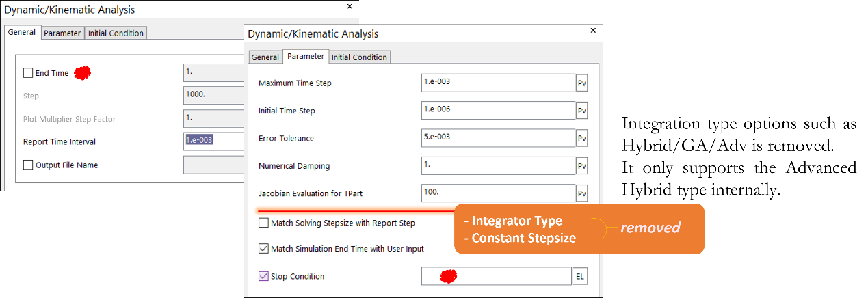Toggle the Output File Name checkbox
868x298 pixels.
tap(28, 165)
